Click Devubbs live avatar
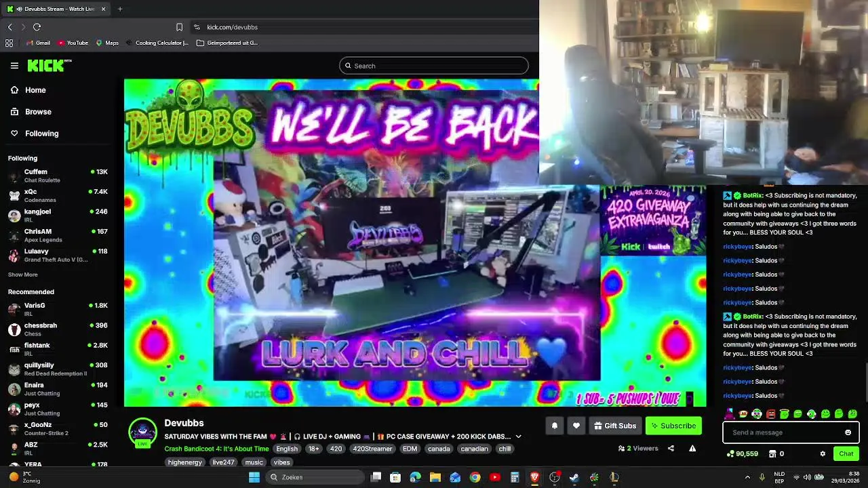The image size is (868, 488). (x=142, y=433)
